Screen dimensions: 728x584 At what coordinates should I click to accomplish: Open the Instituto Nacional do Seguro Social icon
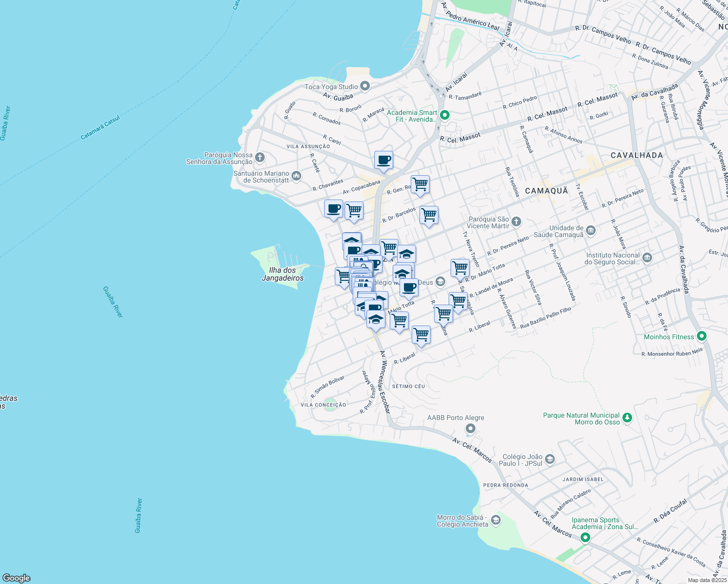pos(647,258)
